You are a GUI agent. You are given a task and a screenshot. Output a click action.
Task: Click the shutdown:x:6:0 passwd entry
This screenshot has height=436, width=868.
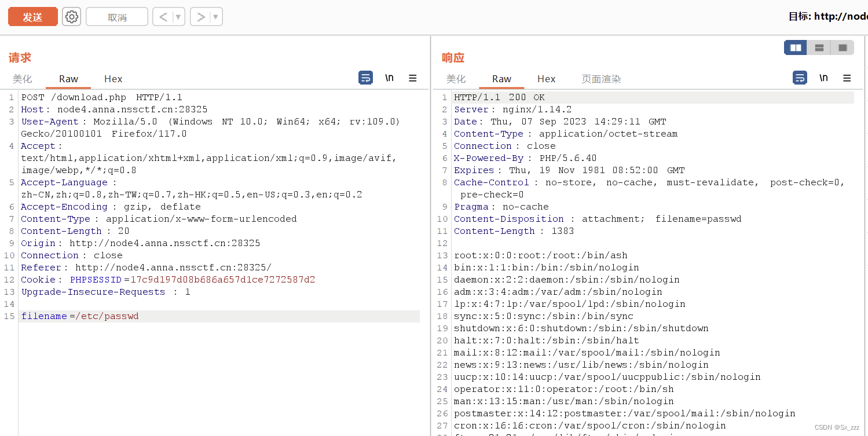pyautogui.click(x=581, y=328)
